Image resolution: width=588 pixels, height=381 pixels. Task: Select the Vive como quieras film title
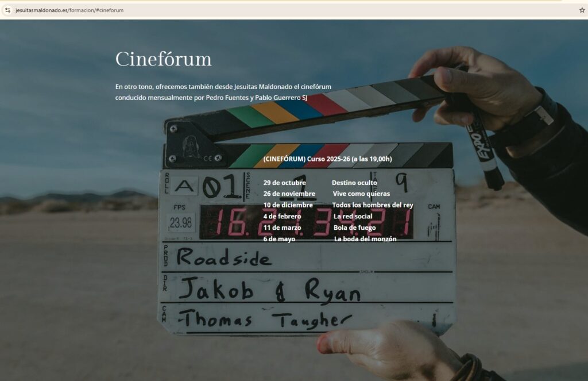pyautogui.click(x=361, y=194)
